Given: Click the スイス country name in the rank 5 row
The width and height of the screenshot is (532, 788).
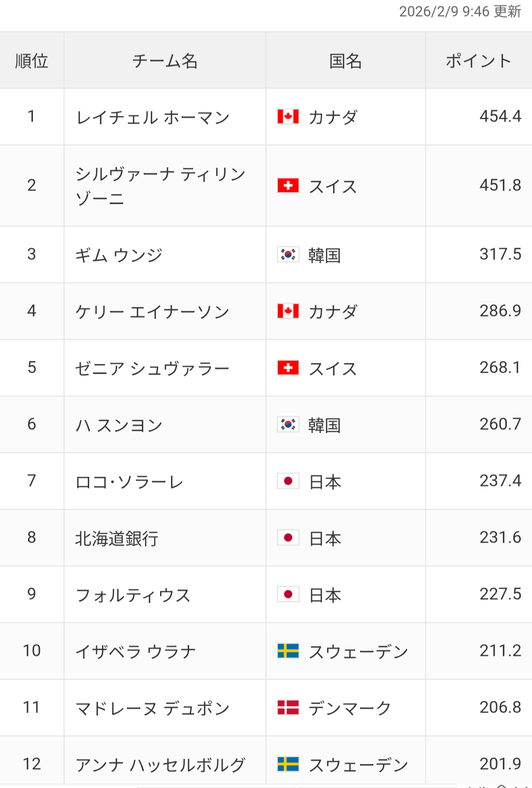Looking at the screenshot, I should (x=332, y=368).
